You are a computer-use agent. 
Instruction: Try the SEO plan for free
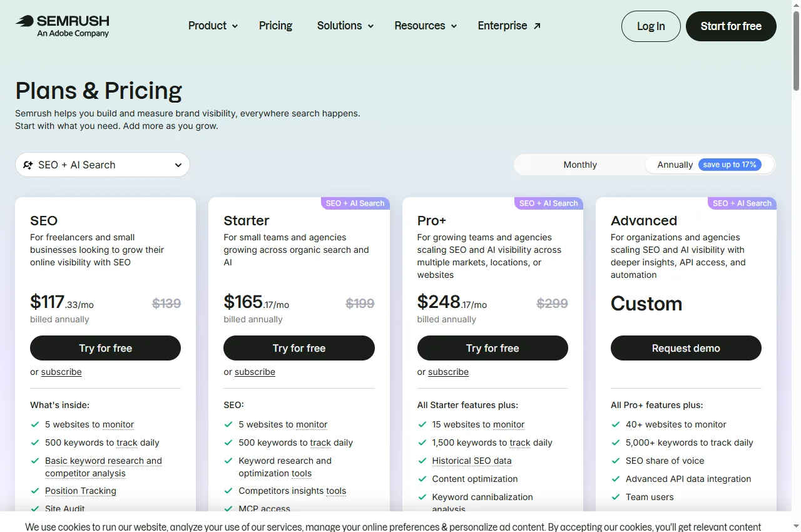coord(105,348)
